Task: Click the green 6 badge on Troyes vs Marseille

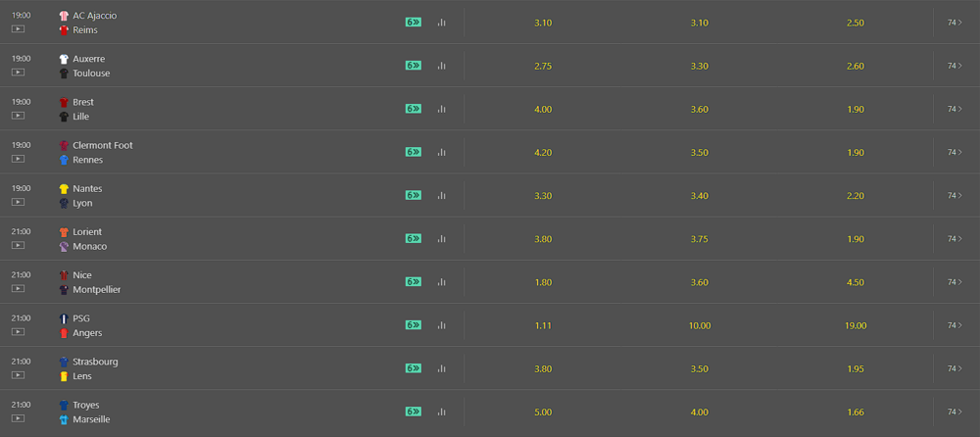Action: tap(413, 412)
